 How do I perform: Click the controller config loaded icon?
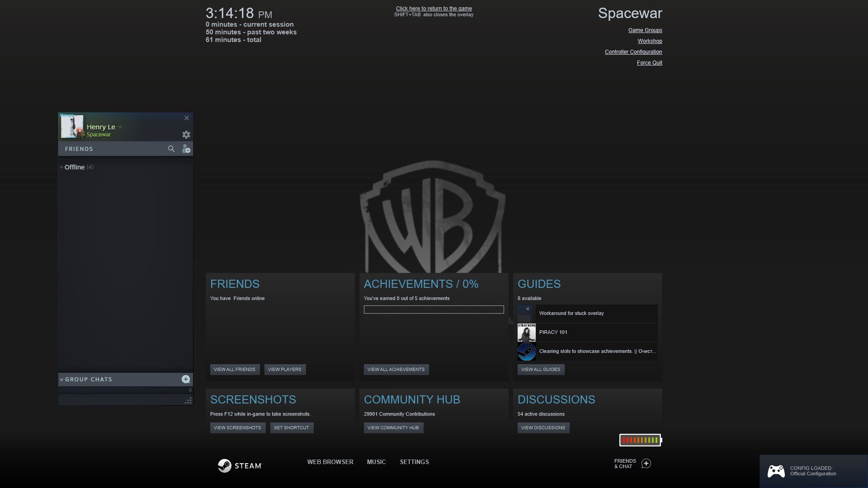pyautogui.click(x=776, y=471)
